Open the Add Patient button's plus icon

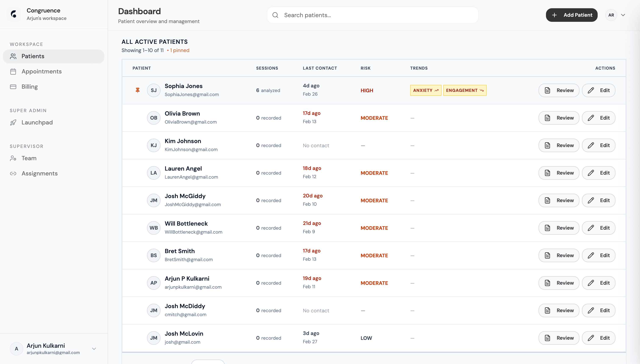[x=555, y=15]
